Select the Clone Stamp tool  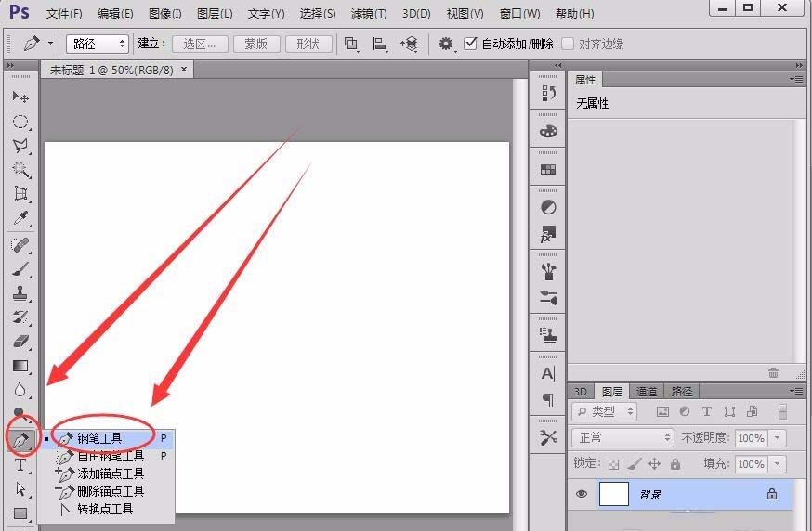coord(20,293)
